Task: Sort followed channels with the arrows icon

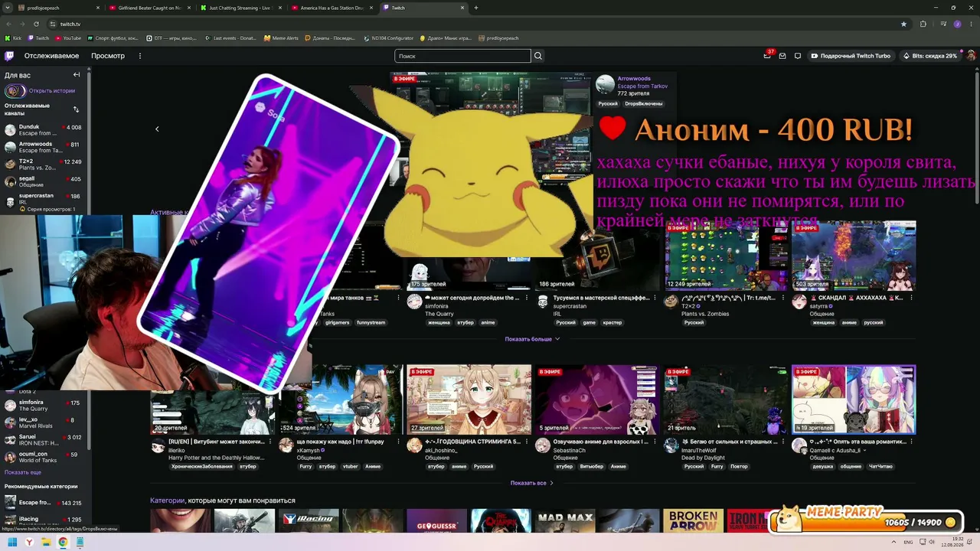Action: click(76, 109)
